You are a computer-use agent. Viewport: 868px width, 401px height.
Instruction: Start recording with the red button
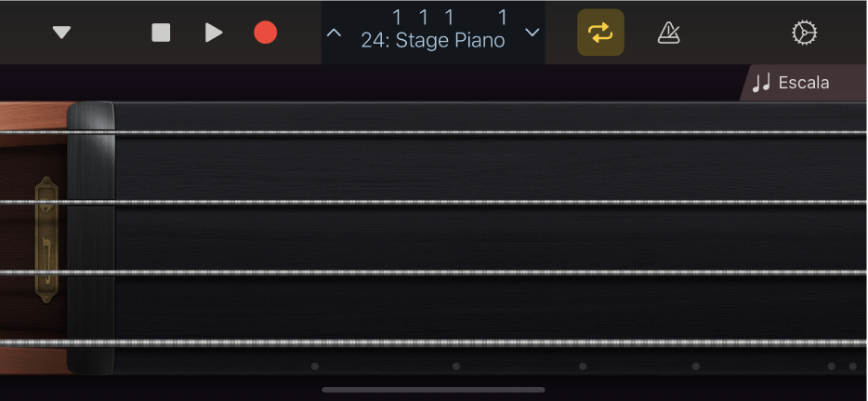[266, 33]
